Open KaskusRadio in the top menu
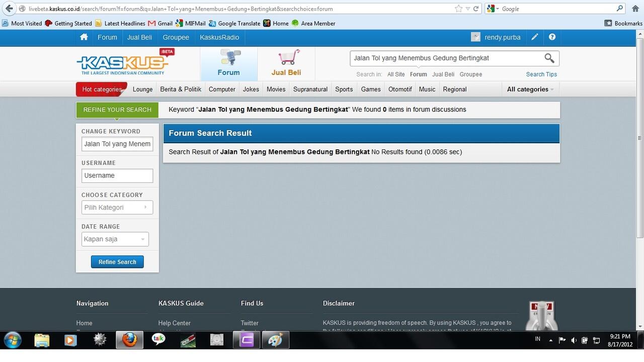This screenshot has height=362, width=644. click(x=219, y=37)
